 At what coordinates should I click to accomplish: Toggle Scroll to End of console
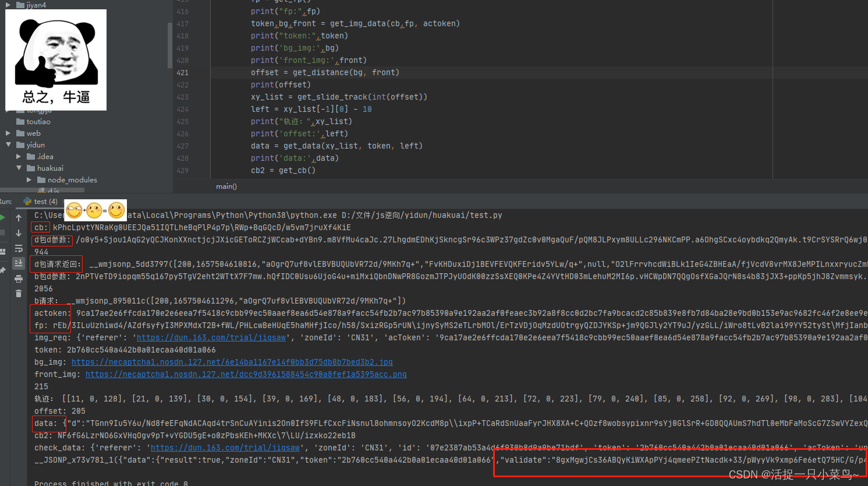[x=19, y=263]
